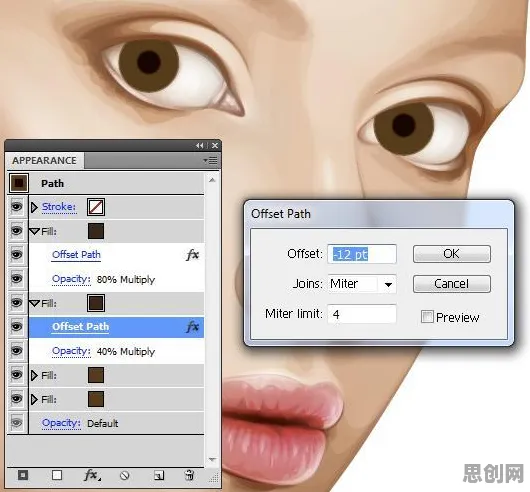The height and width of the screenshot is (492, 530).
Task: Open Appearance panel flyout menu
Action: click(211, 160)
